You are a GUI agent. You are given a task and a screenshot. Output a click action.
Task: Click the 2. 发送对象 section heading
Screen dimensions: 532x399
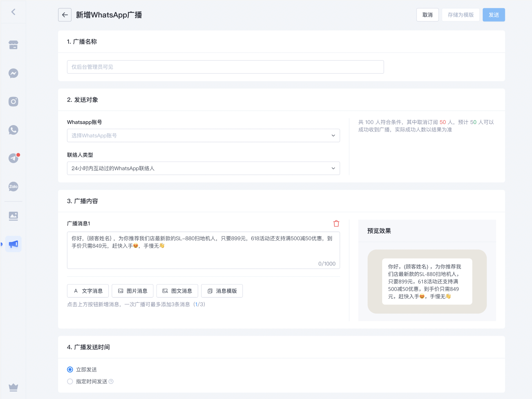83,100
